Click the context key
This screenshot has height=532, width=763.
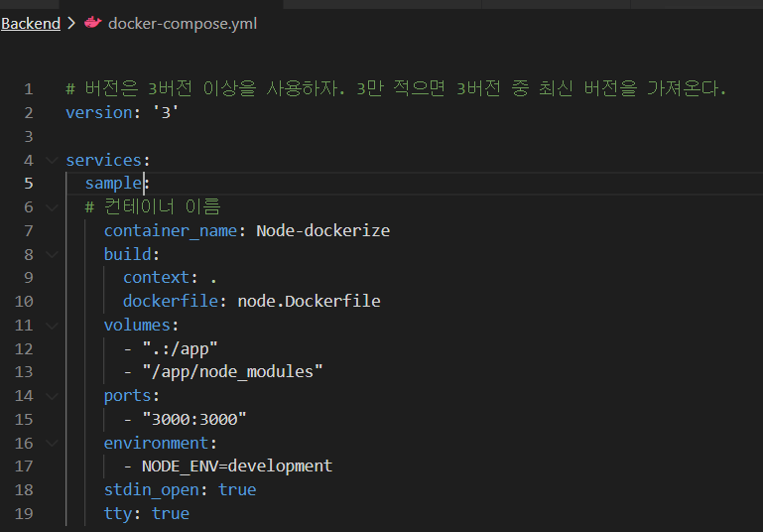coord(156,278)
